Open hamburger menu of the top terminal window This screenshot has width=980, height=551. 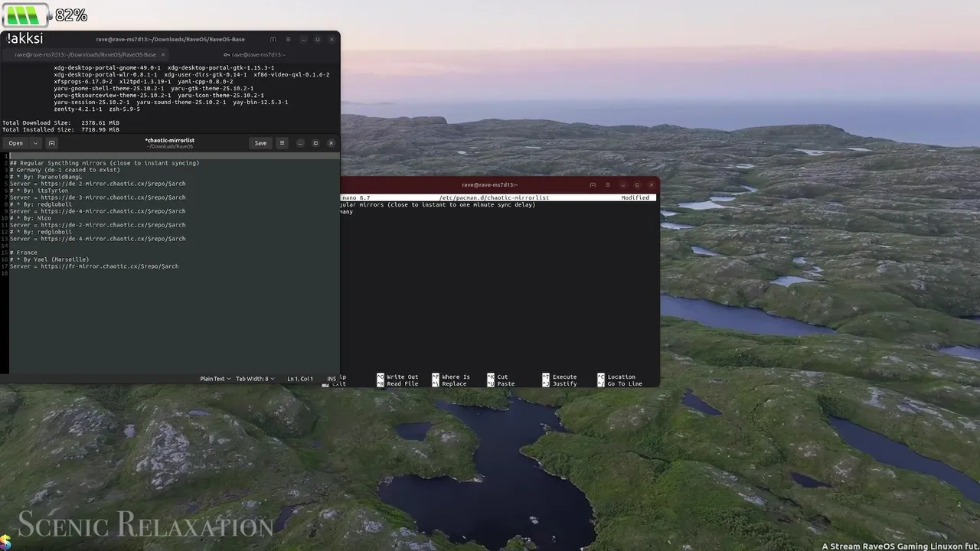point(288,40)
